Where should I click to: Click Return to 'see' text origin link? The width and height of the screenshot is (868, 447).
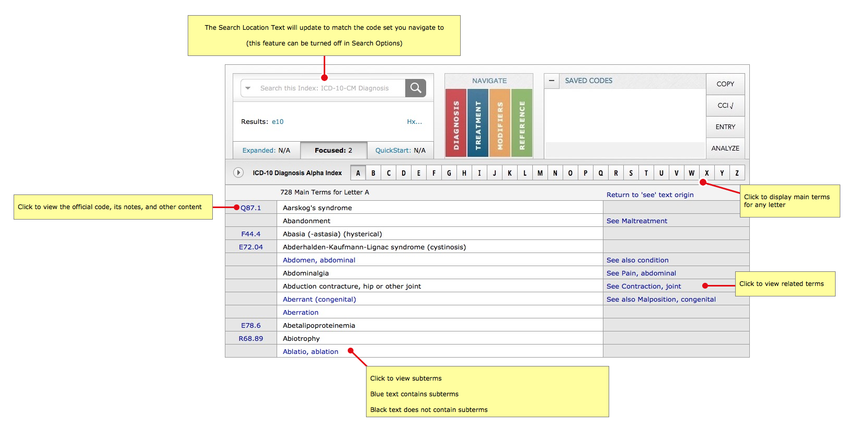click(650, 195)
